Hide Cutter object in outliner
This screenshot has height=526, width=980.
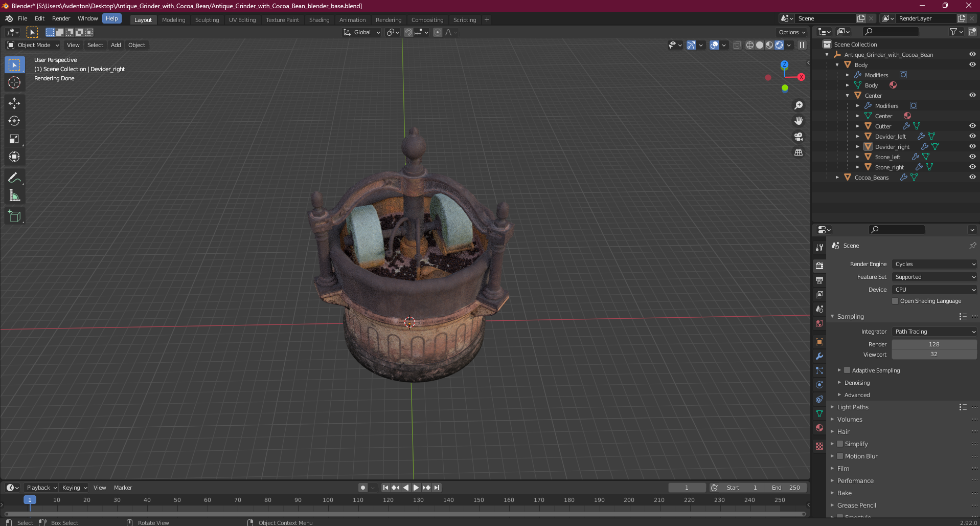pyautogui.click(x=972, y=126)
